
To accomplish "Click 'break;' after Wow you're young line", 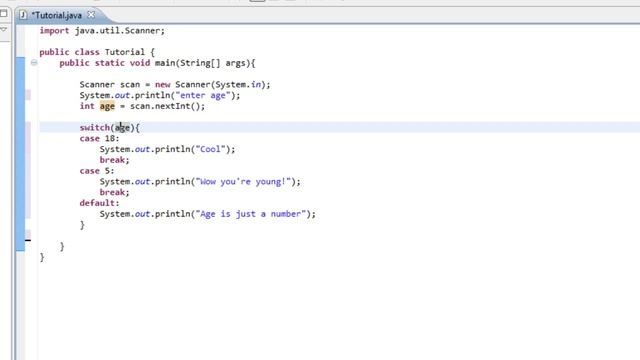I will coord(115,192).
